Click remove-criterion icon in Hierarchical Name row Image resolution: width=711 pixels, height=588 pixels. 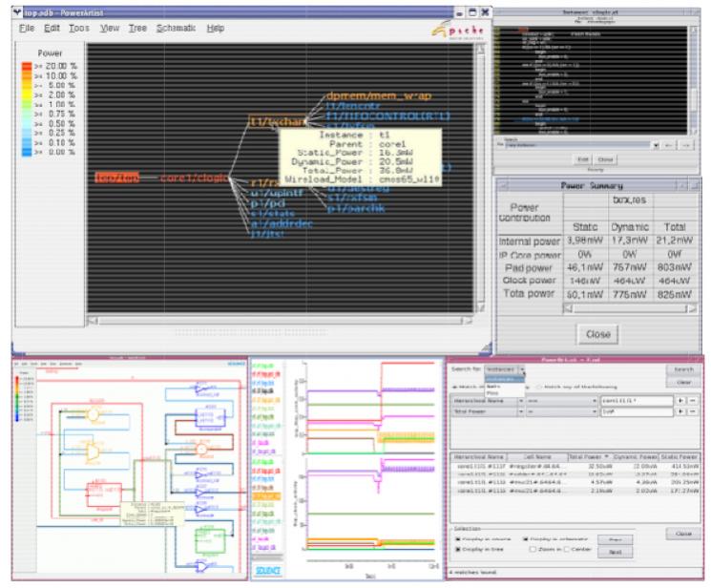pos(692,401)
